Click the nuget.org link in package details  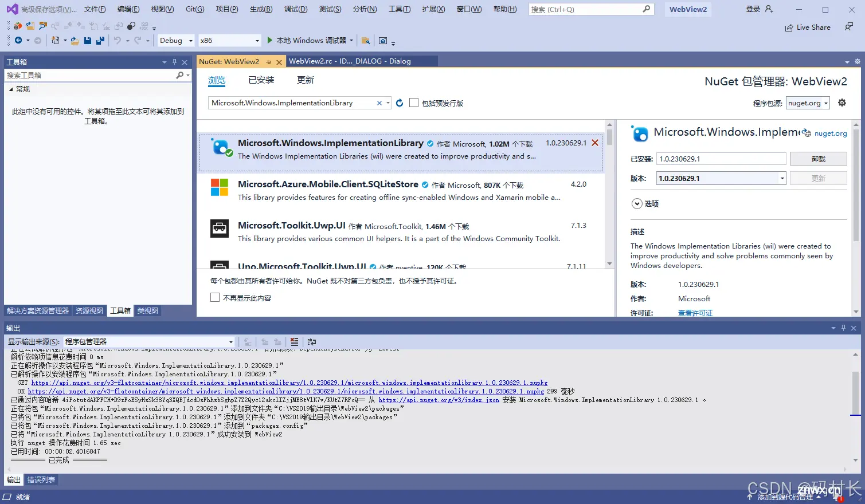(831, 133)
